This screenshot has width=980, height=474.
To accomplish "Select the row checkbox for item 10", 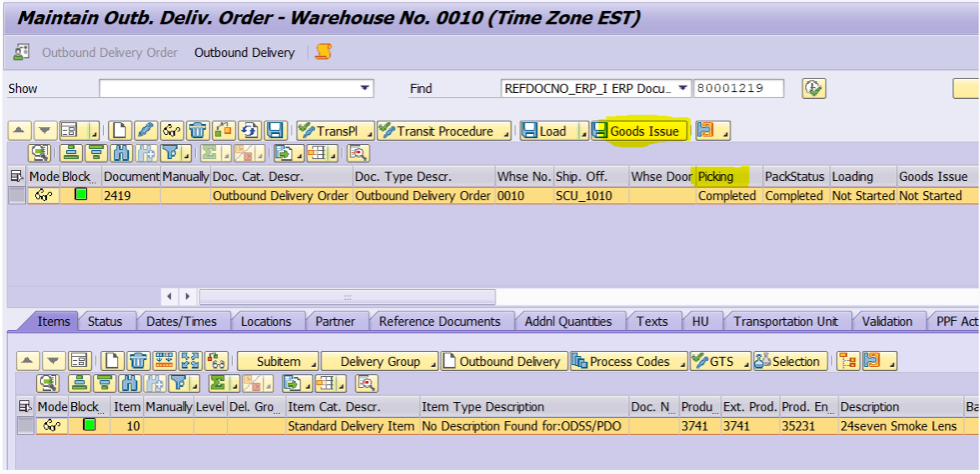I will [x=25, y=425].
